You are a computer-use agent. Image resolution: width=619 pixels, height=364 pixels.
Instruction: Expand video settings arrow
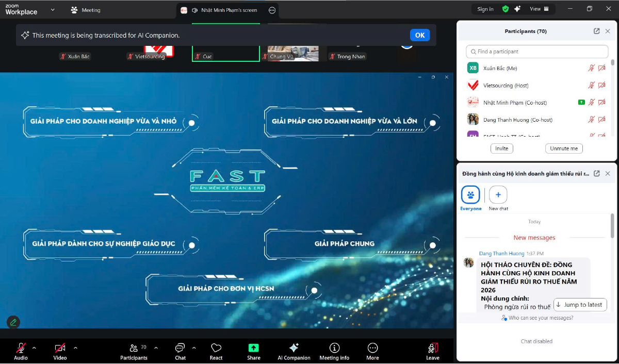click(x=75, y=348)
